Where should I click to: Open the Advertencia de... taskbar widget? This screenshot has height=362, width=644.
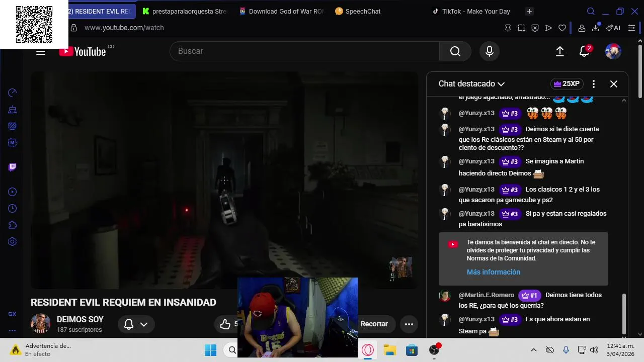tap(42, 350)
